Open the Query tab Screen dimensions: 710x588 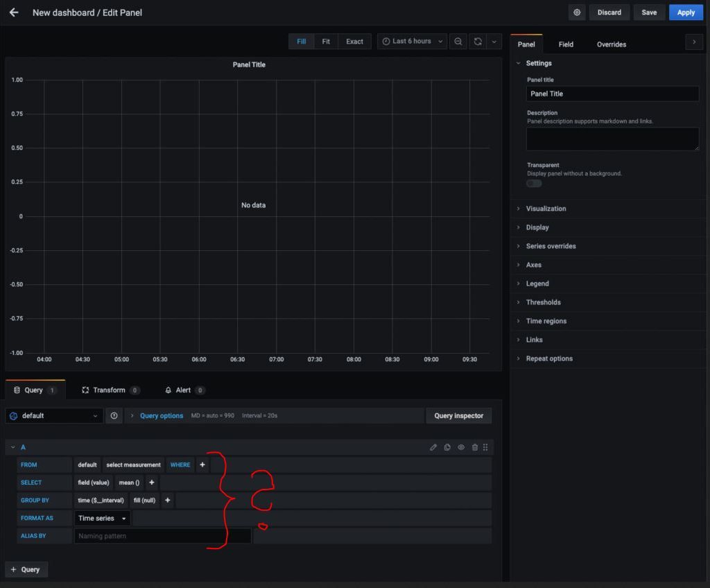(x=35, y=390)
